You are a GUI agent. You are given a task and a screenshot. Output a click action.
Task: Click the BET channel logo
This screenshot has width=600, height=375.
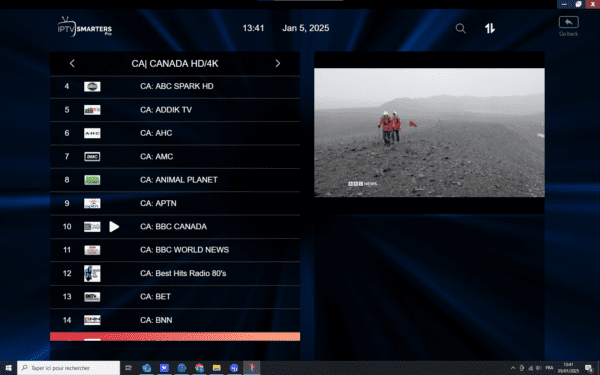(x=92, y=297)
